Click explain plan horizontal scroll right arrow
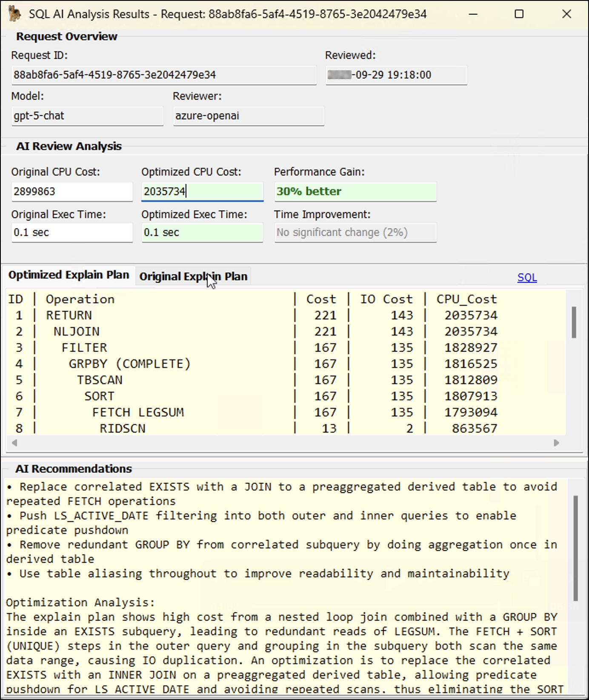Image resolution: width=589 pixels, height=700 pixels. point(556,443)
